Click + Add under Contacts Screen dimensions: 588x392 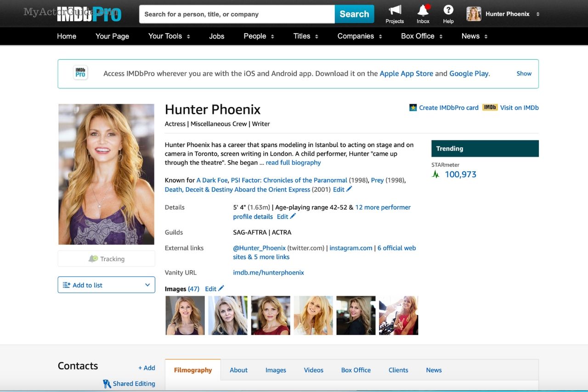click(147, 368)
